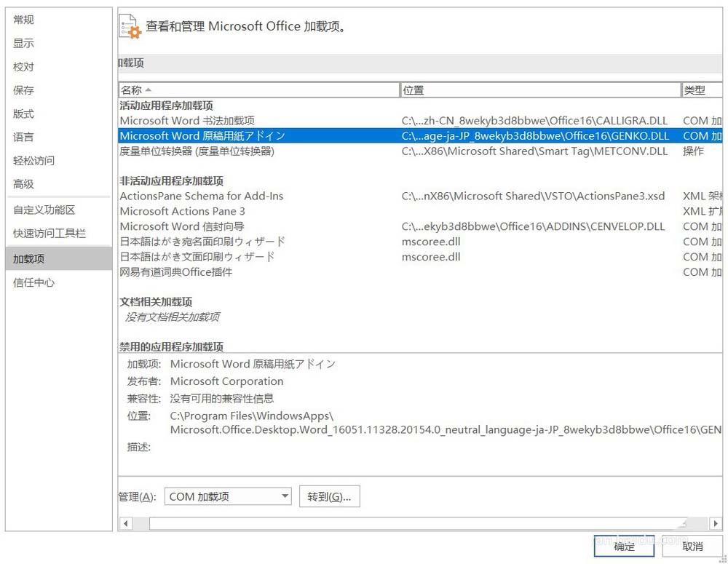Click the 没有文档相关加载项 placeholder text

(x=173, y=317)
